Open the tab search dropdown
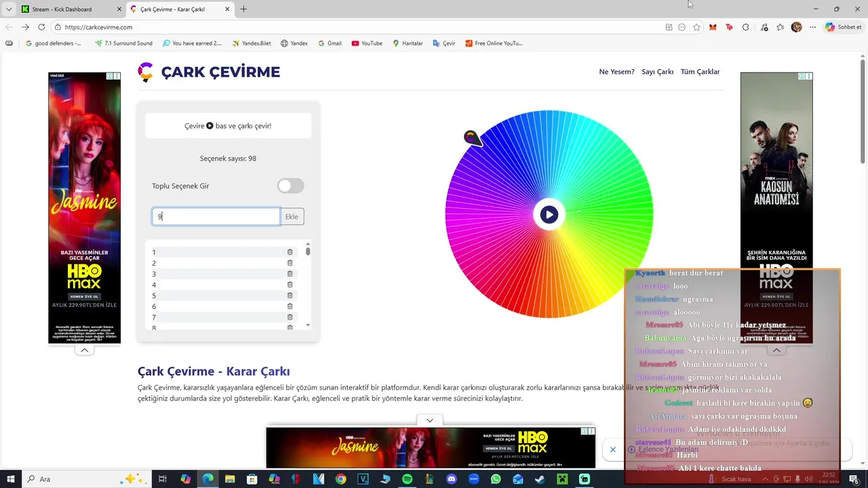The height and width of the screenshot is (488, 868). point(8,9)
